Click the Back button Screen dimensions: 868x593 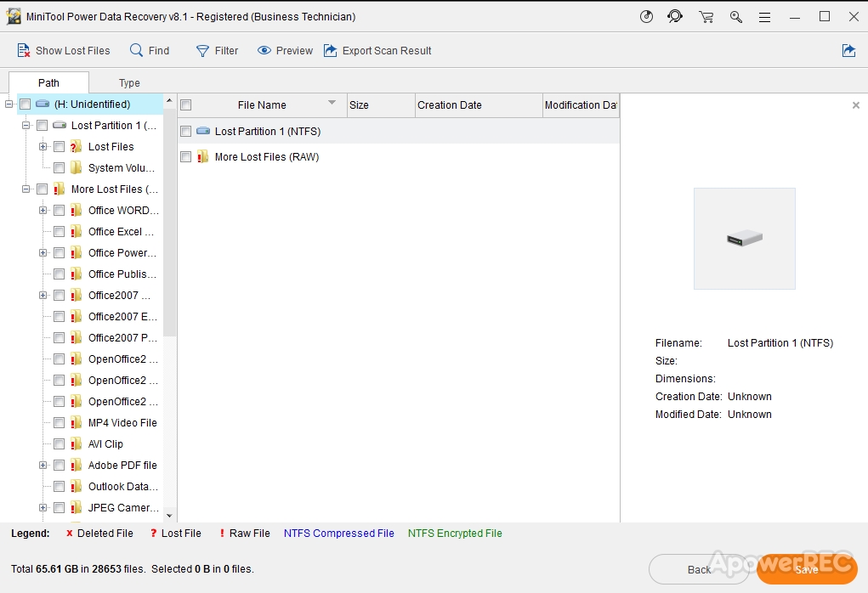click(699, 569)
